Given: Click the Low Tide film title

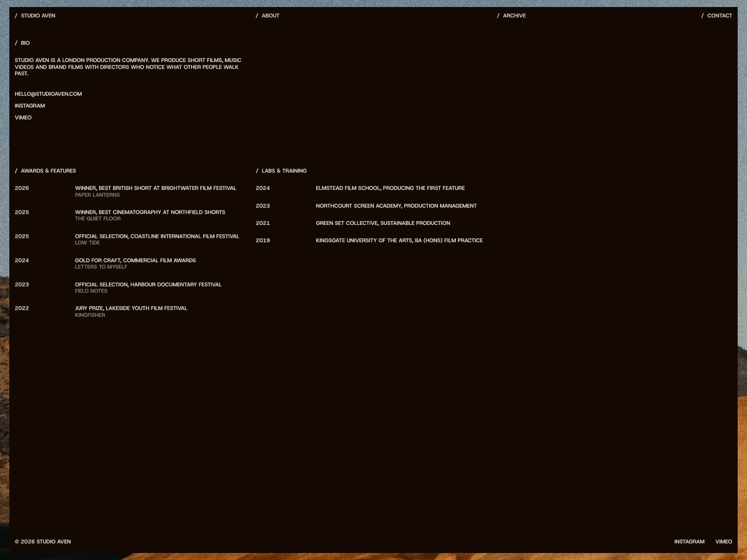Looking at the screenshot, I should (x=87, y=243).
